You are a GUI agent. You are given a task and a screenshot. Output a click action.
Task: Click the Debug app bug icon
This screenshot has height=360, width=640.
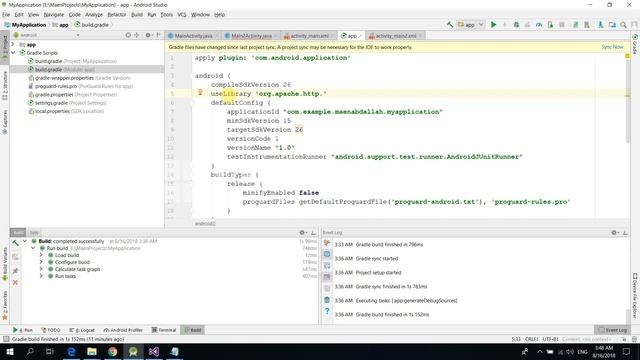coord(516,25)
